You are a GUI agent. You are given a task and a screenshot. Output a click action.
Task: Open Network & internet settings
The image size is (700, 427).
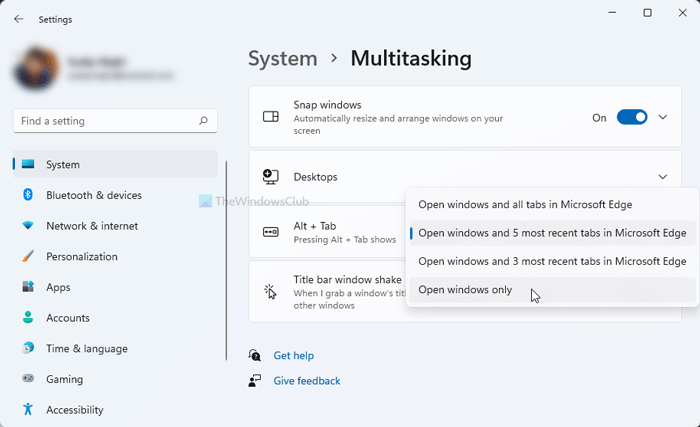[x=93, y=226]
